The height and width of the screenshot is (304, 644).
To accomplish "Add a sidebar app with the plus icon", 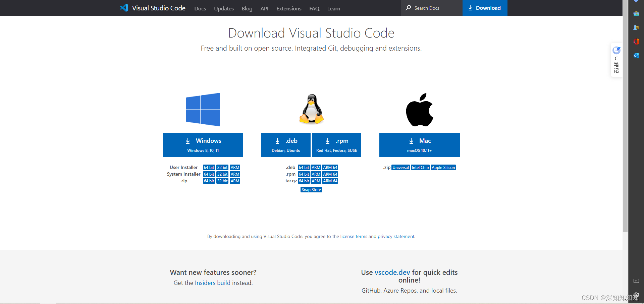I will coord(636,71).
